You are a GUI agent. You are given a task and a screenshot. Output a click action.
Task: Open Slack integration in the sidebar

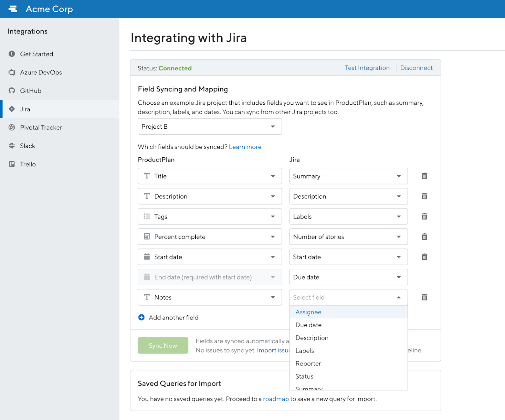pos(27,146)
